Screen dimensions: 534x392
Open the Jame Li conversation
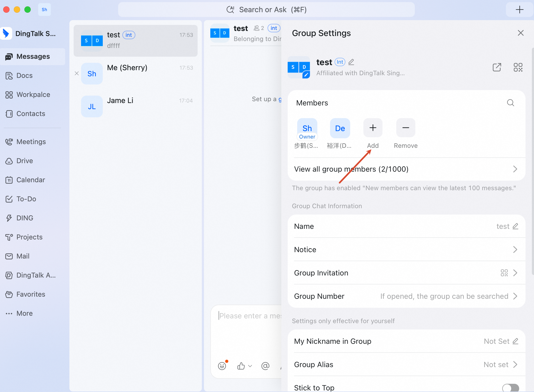pos(136,106)
